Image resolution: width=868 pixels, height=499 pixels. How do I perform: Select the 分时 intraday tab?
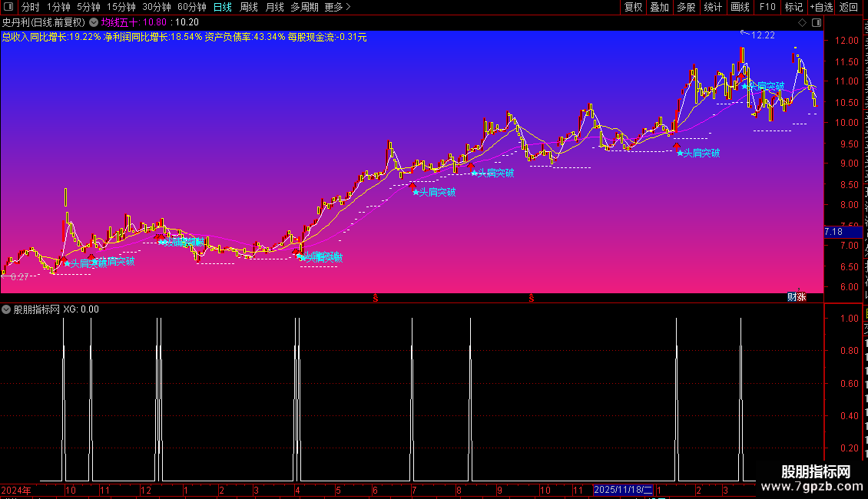tap(31, 7)
